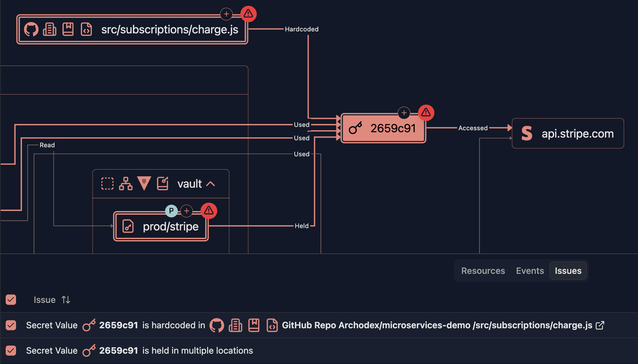Switch to the Resources tab
The height and width of the screenshot is (364, 638).
pyautogui.click(x=483, y=271)
